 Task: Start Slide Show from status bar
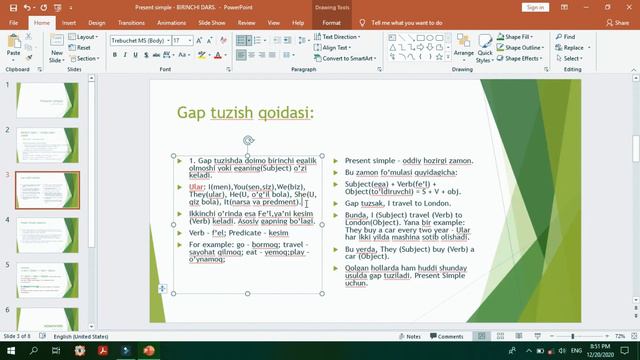coord(538,336)
